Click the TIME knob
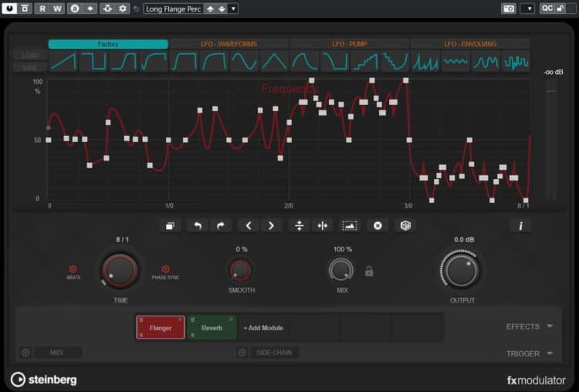 click(x=120, y=271)
